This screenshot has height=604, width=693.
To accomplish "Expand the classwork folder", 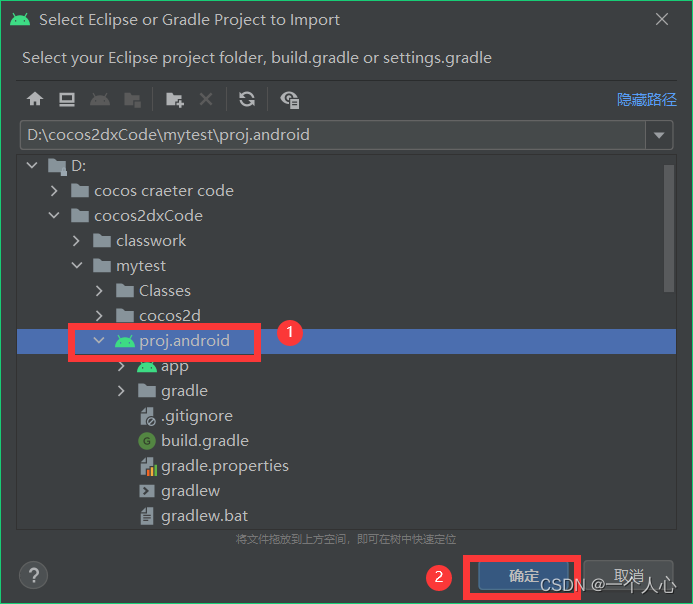I will [x=76, y=241].
